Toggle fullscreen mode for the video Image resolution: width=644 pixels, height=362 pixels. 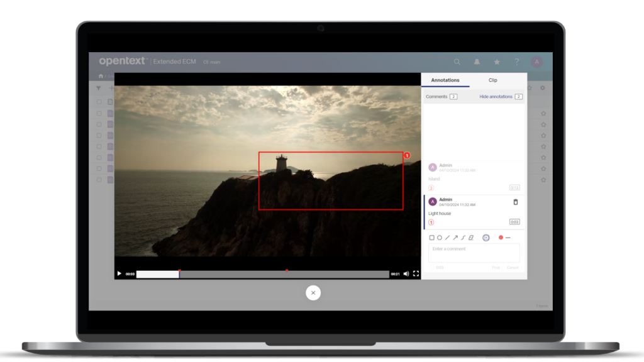(416, 274)
